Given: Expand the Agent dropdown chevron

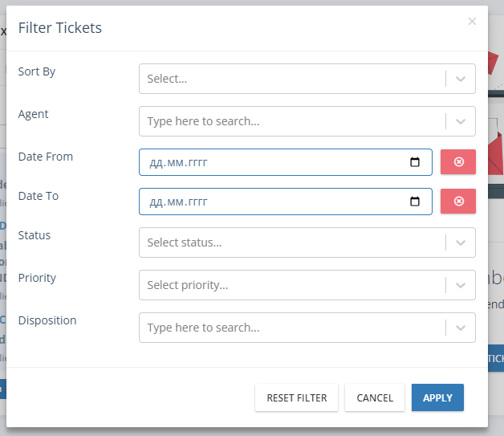Looking at the screenshot, I should [461, 121].
